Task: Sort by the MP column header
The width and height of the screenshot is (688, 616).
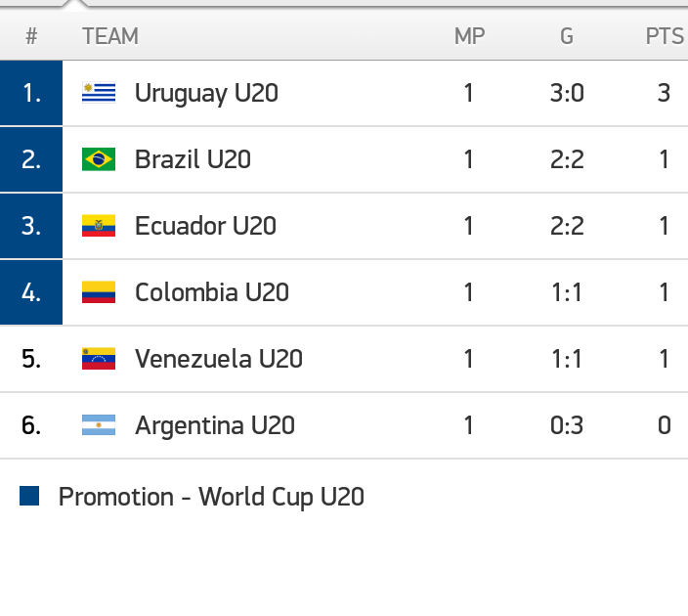Action: [x=469, y=36]
